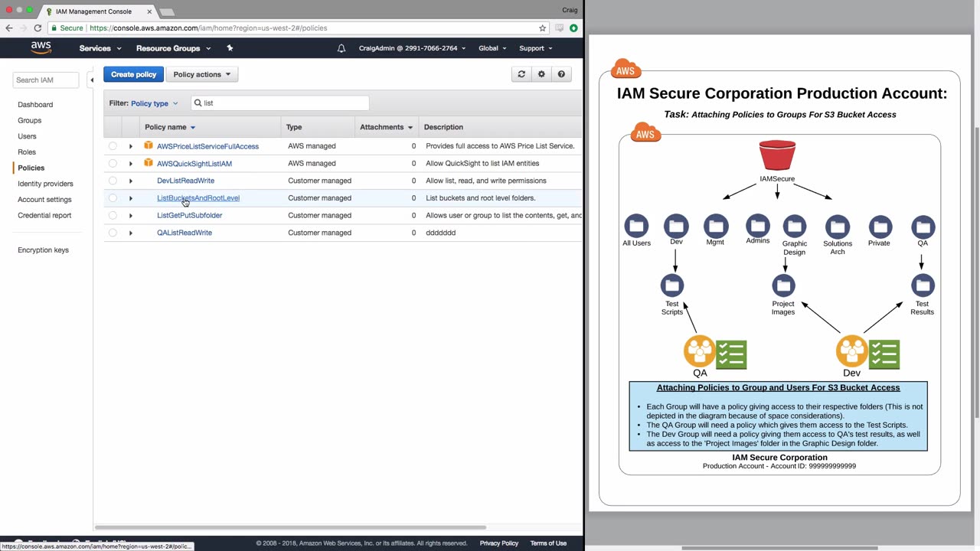This screenshot has width=980, height=551.
Task: Open the Privacy Policy footer link
Action: coord(499,543)
